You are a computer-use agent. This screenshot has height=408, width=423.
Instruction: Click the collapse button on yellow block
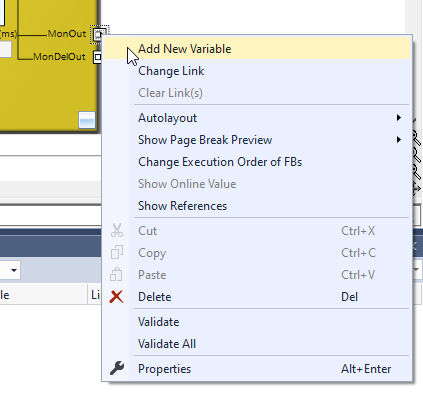point(87,120)
